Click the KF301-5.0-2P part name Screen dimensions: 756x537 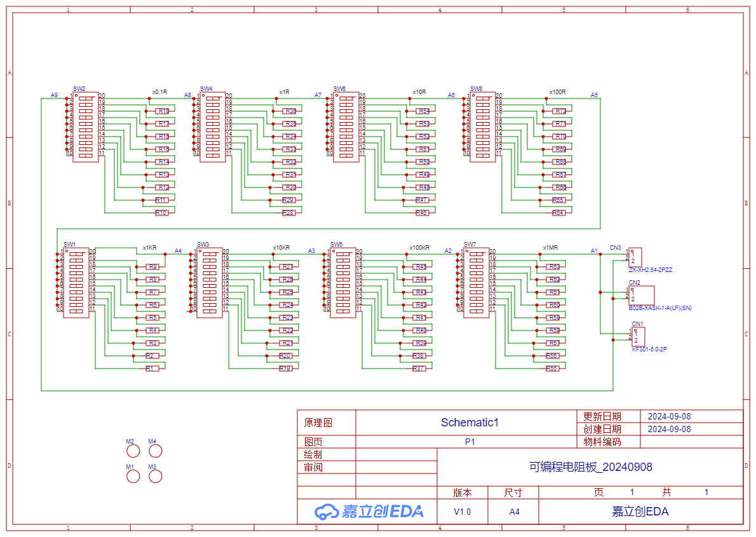[x=649, y=350]
